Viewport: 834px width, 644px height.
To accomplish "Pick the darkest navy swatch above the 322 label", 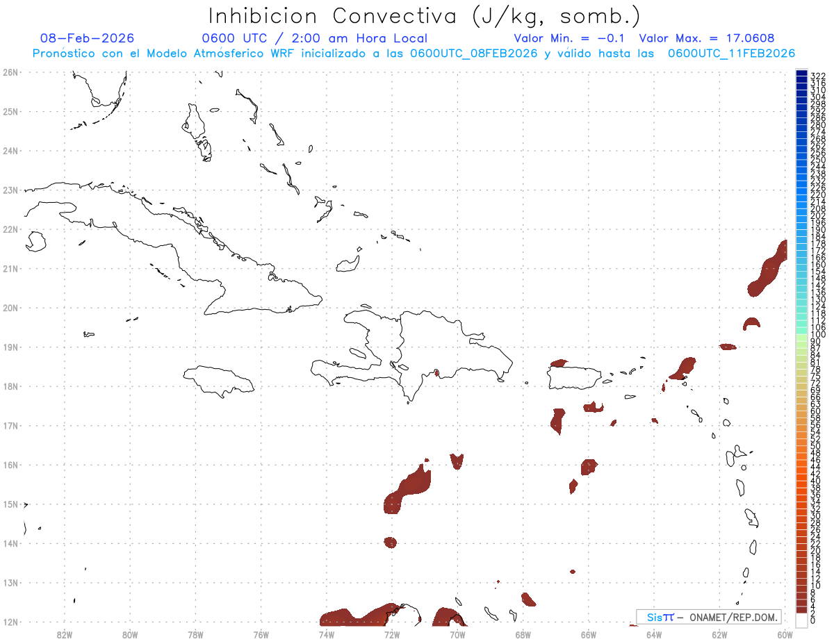I will pos(801,74).
